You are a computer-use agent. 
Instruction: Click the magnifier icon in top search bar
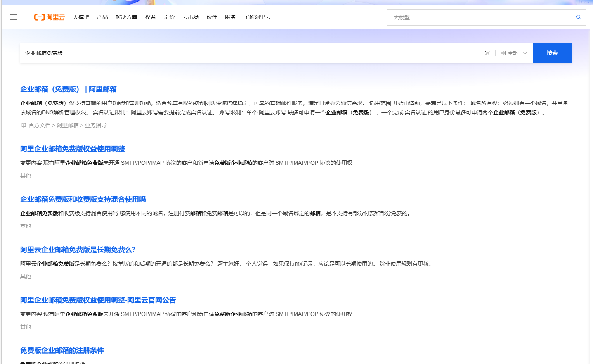point(578,17)
